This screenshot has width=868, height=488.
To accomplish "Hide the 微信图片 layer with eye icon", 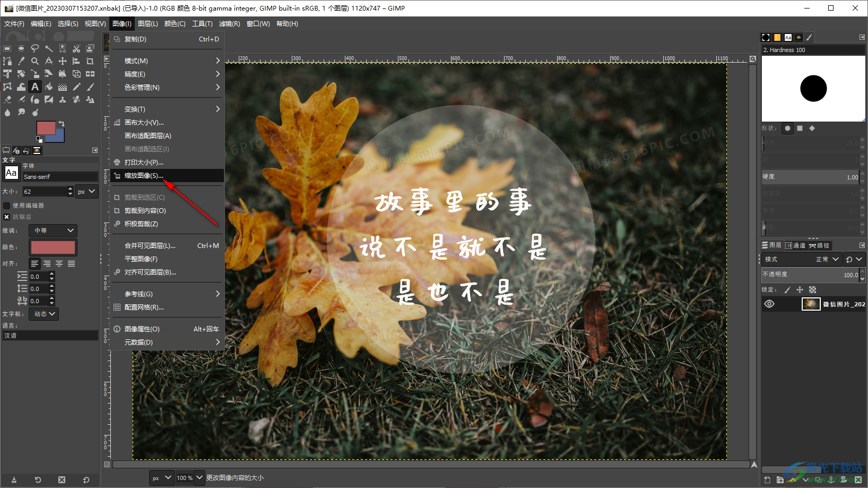I will (769, 304).
